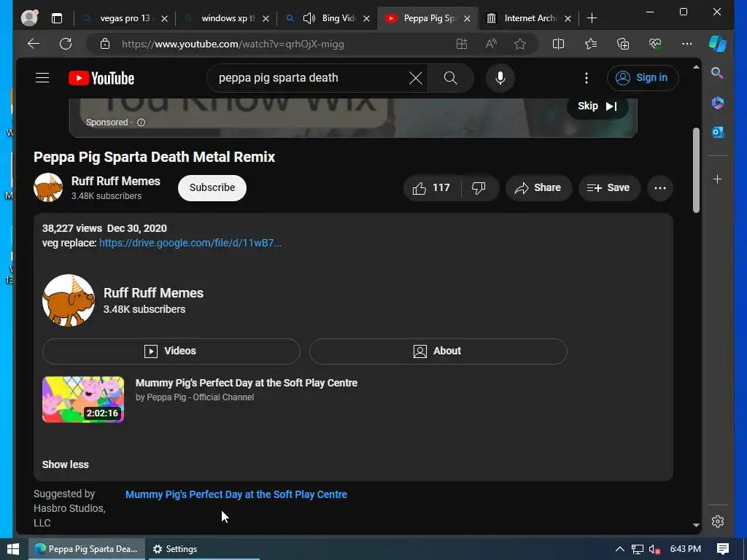747x560 pixels.
Task: Open the apps grid icon in address bar
Action: 462,44
